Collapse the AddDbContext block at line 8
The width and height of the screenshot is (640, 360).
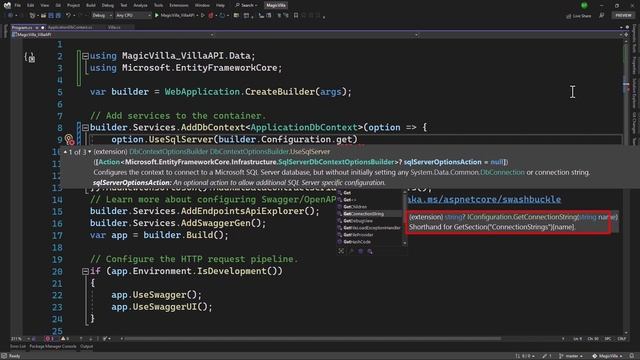[x=85, y=128]
